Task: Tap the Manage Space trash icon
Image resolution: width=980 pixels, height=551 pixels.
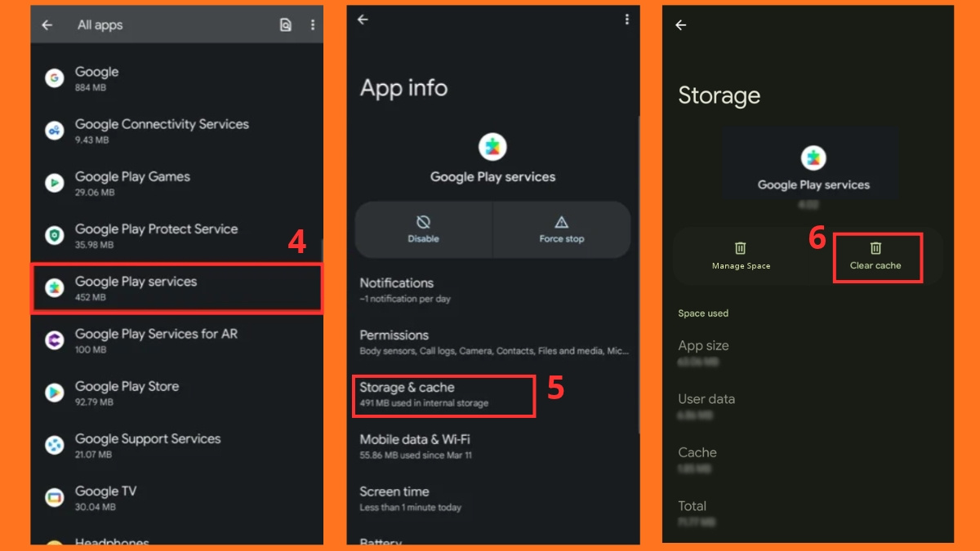Action: click(x=740, y=248)
